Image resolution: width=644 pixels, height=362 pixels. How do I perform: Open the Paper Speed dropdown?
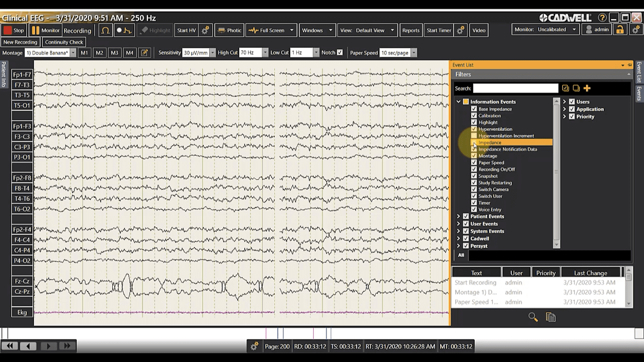pos(414,53)
